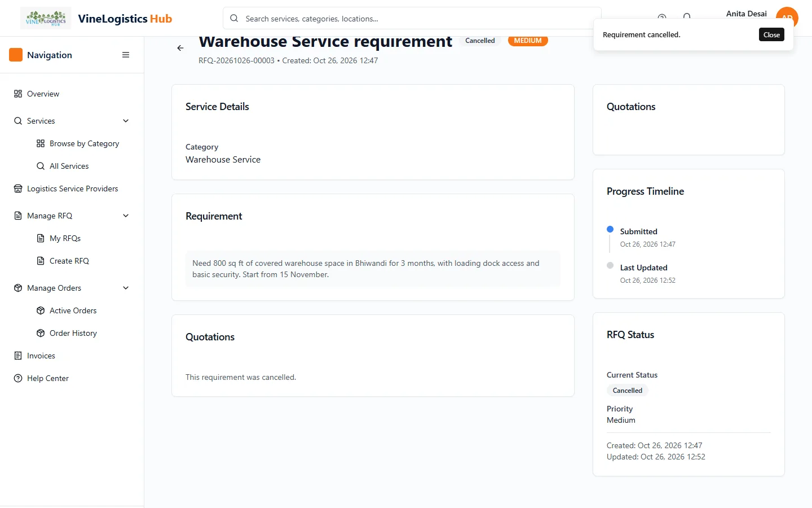Click the Logistics Service Providers store icon
The height and width of the screenshot is (508, 812).
(18, 189)
